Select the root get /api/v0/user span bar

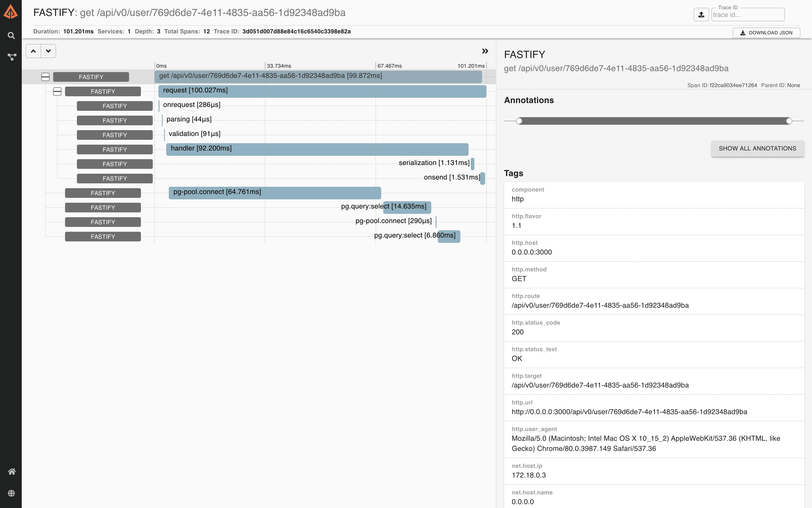pos(318,77)
